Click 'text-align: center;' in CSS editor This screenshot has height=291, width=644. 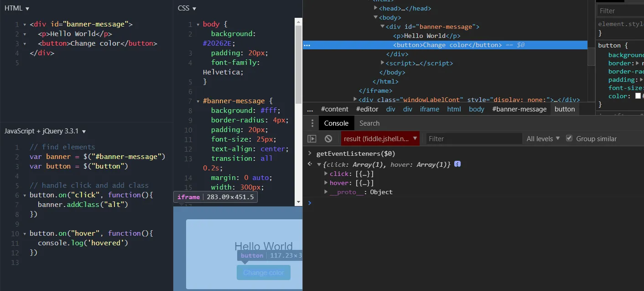point(250,149)
